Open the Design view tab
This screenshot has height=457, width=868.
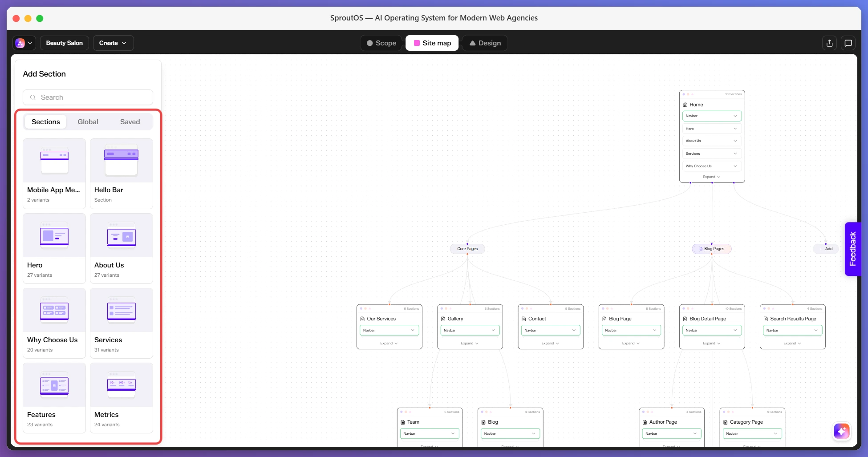(x=485, y=43)
